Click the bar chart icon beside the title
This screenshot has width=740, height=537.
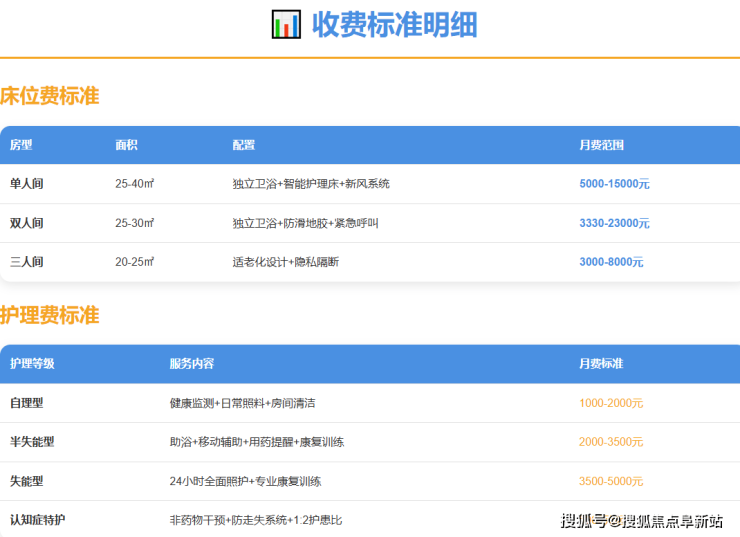[286, 24]
